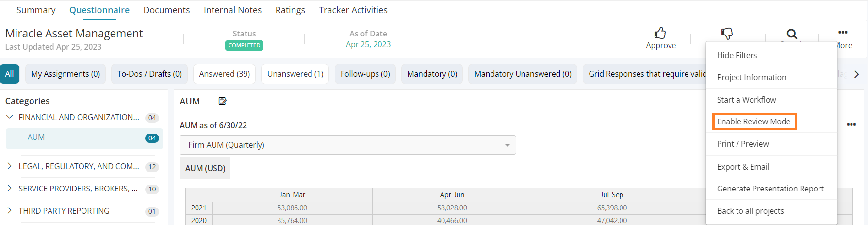Click the edit note icon beside AUM heading

[223, 101]
